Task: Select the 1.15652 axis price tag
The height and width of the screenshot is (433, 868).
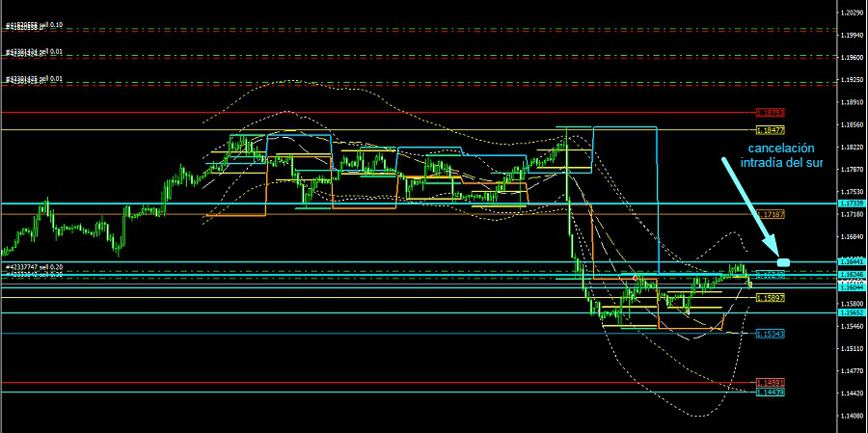Action: pyautogui.click(x=853, y=312)
